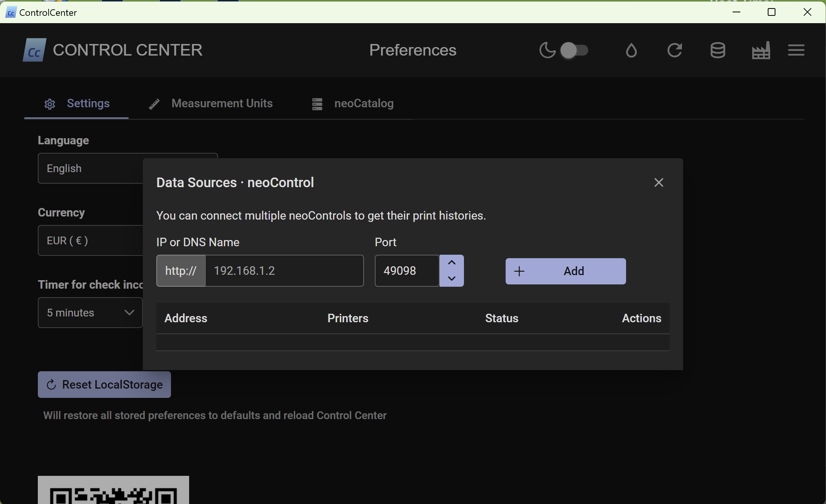Increase the Port value with up arrow
Screen dimensions: 826x504
click(452, 263)
